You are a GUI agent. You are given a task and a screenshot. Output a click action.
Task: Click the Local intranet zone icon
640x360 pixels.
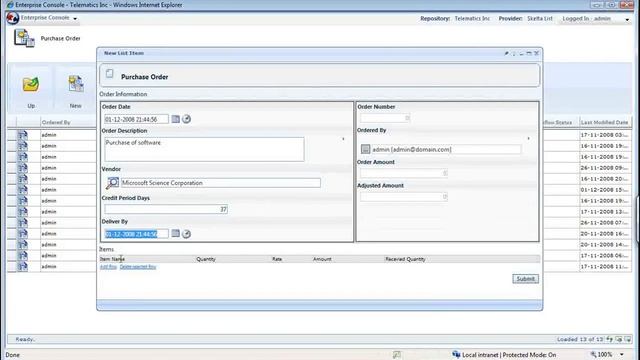pyautogui.click(x=456, y=354)
